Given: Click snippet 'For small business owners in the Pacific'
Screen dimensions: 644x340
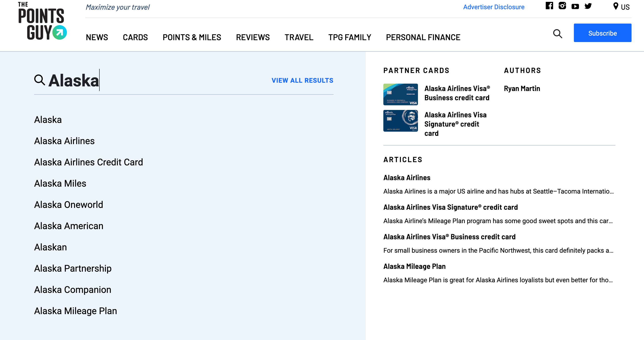Looking at the screenshot, I should coord(498,251).
